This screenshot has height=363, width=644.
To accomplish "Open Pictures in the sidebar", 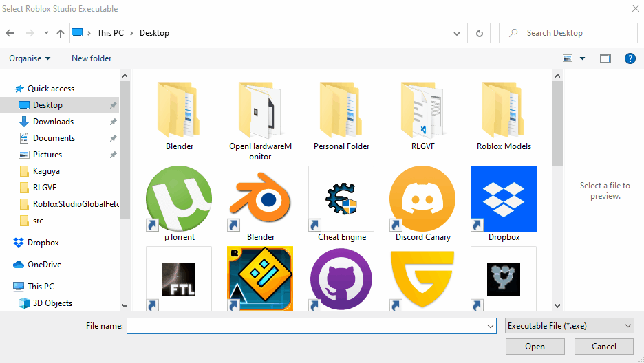I will click(47, 155).
